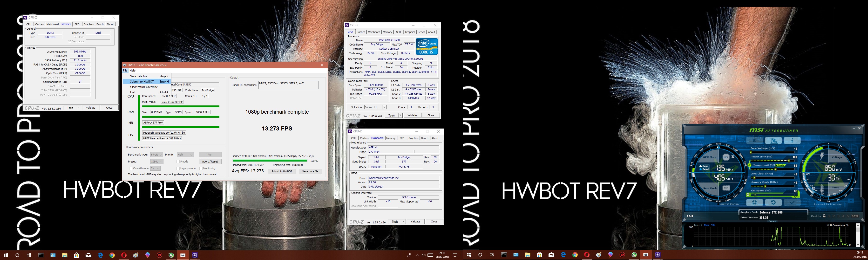Click the Afterburner profile SAVE button
Viewport: 868px width, 260px height.
855,216
